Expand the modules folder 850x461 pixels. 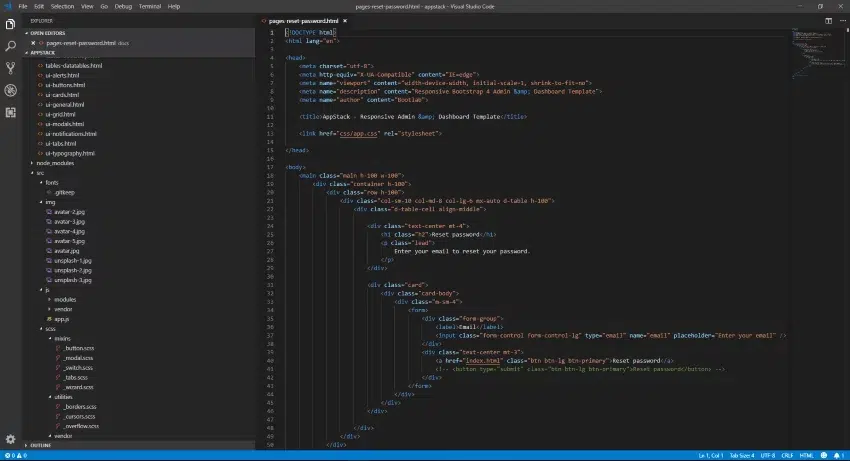point(65,299)
